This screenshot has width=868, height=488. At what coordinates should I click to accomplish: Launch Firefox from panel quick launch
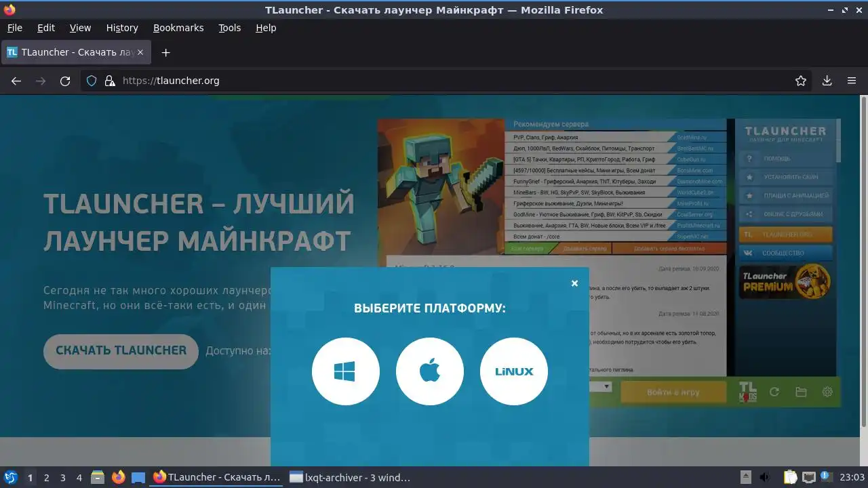[x=118, y=477]
